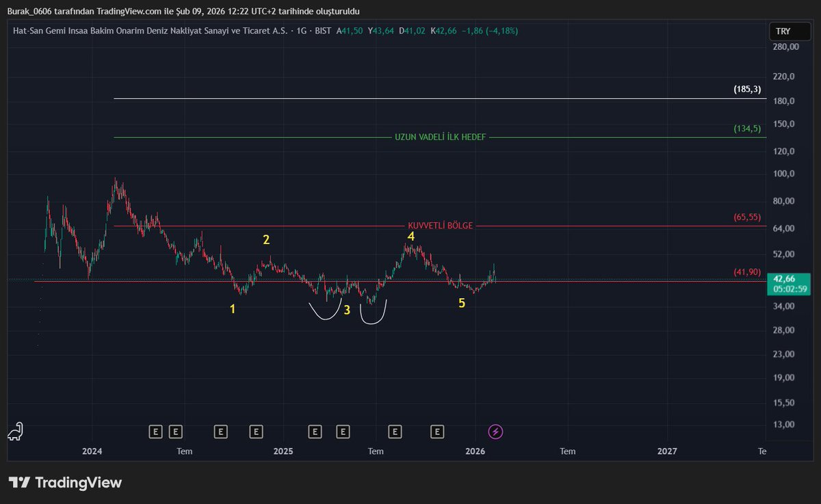Select the UZUN VADELİ İLK HEDEF label
The image size is (821, 504).
[440, 137]
